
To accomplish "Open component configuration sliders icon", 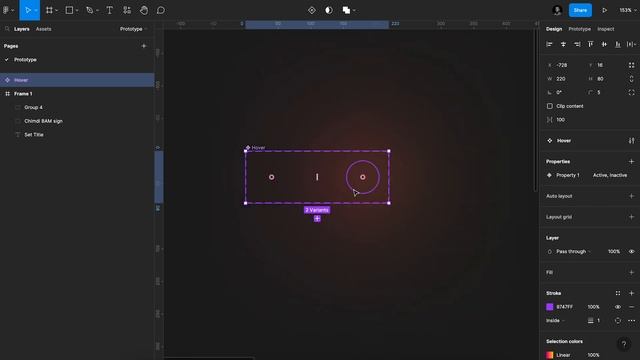I will point(631,141).
